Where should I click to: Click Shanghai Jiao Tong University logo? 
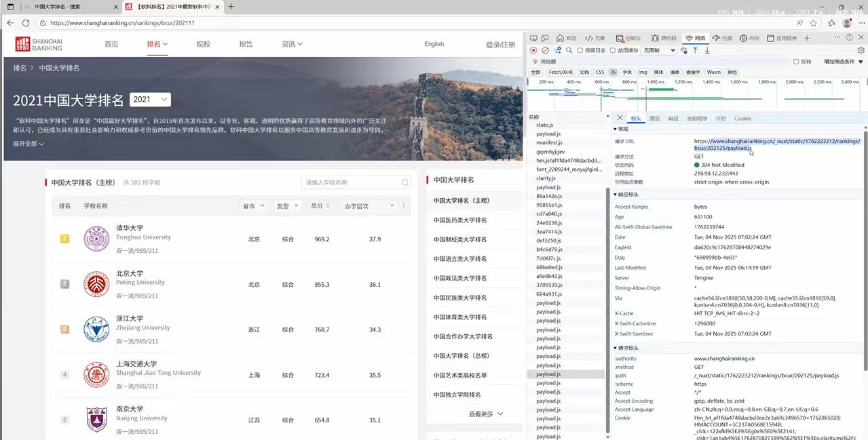(96, 375)
